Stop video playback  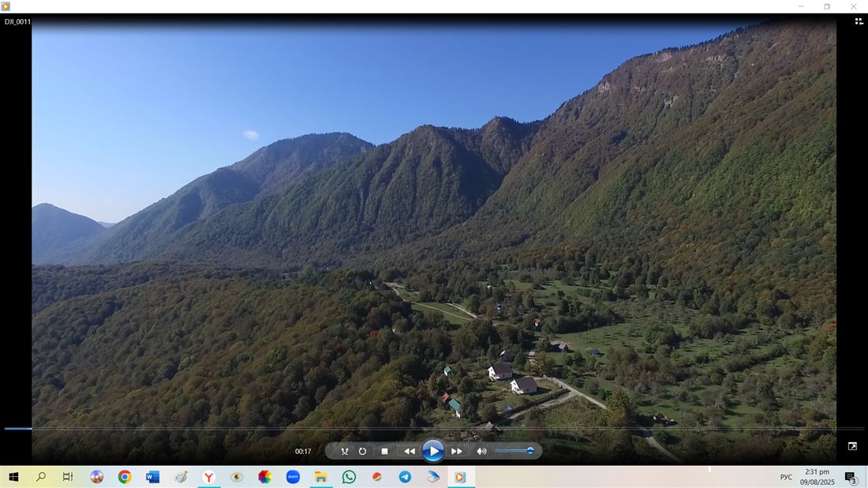[385, 452]
